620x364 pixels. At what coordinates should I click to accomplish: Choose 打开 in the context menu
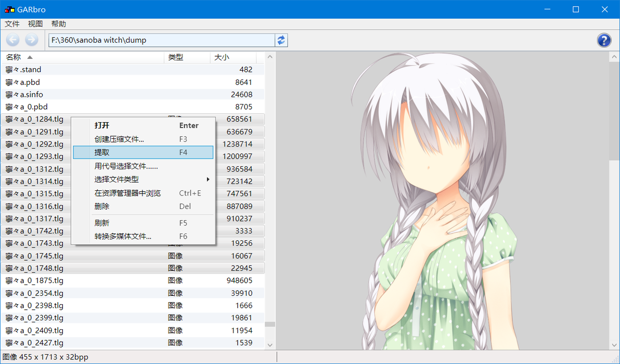coord(143,125)
